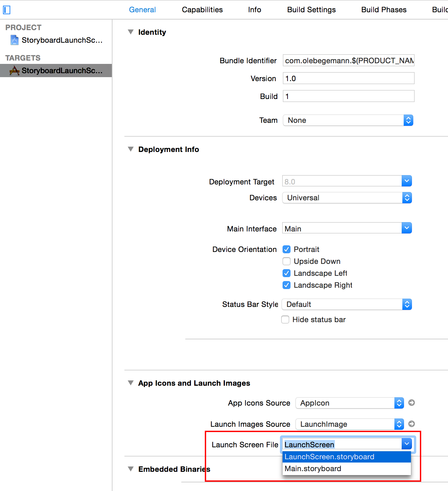Open the Status Bar Style dropdown
Viewport: 448px width, 491px height.
coord(346,304)
